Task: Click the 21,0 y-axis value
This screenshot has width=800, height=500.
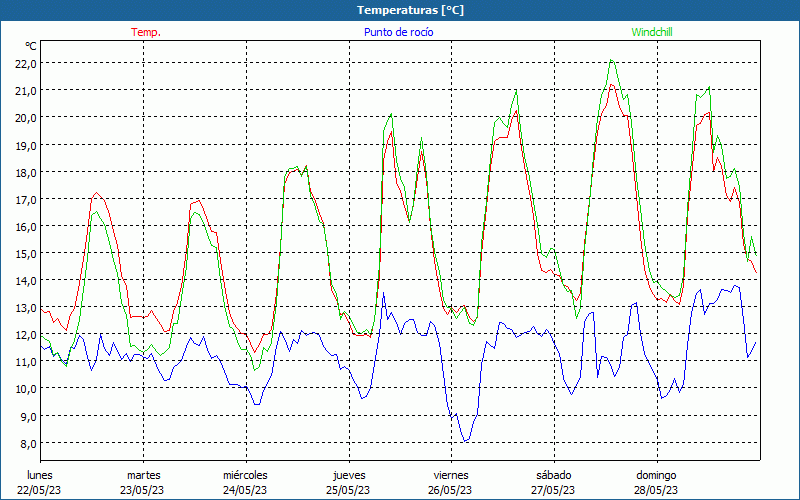Action: (x=26, y=91)
